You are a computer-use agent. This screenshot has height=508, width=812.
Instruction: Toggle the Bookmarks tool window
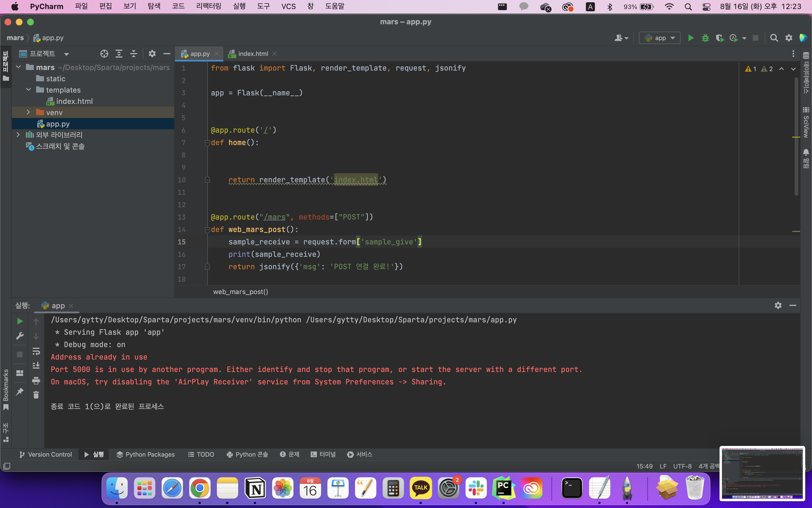pyautogui.click(x=6, y=390)
